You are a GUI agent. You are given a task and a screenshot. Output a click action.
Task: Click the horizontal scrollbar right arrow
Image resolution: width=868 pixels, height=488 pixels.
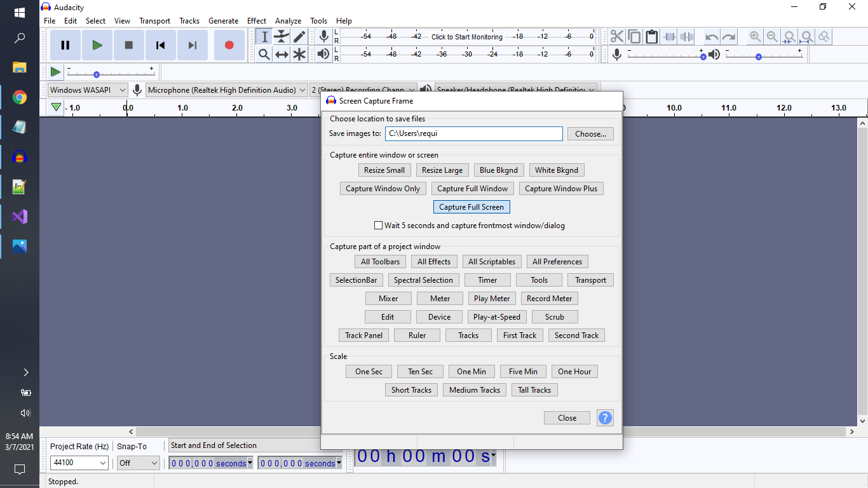tap(851, 432)
